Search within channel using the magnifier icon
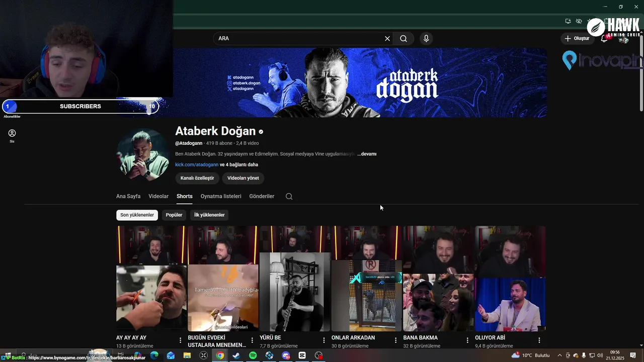The image size is (644, 362). click(x=289, y=197)
